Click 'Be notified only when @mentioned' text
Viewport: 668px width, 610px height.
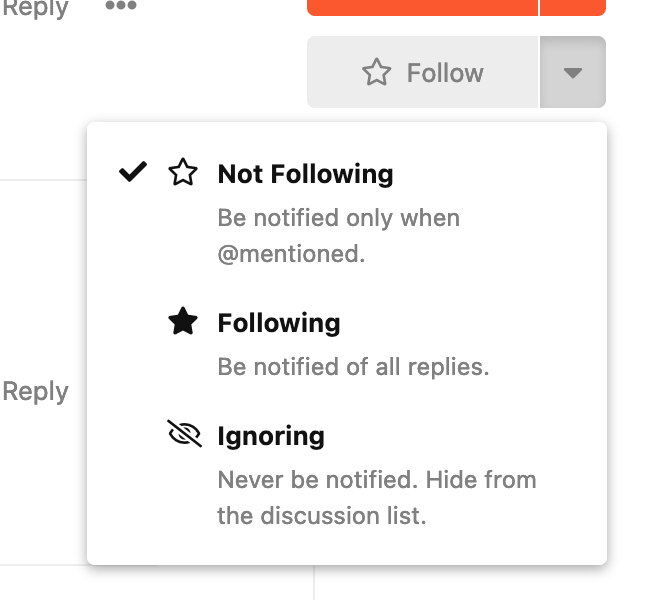(339, 236)
